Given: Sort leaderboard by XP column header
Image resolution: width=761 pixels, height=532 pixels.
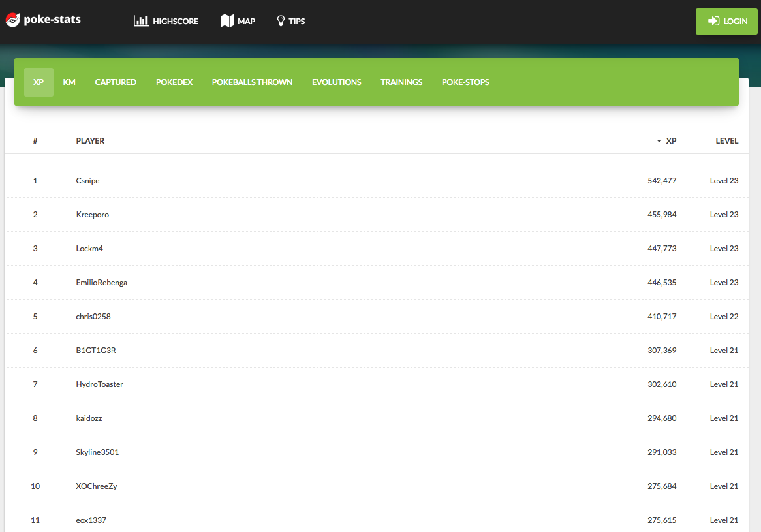Looking at the screenshot, I should tap(671, 140).
